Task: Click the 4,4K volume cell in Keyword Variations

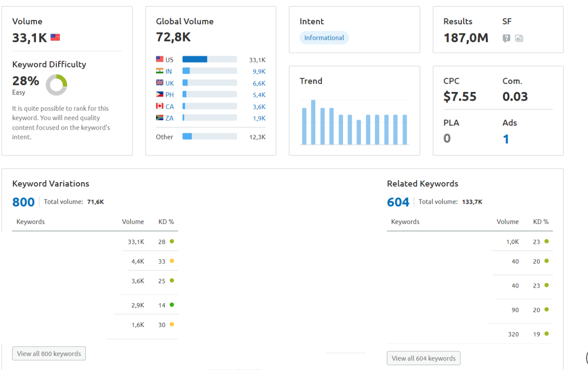Action: tap(138, 262)
